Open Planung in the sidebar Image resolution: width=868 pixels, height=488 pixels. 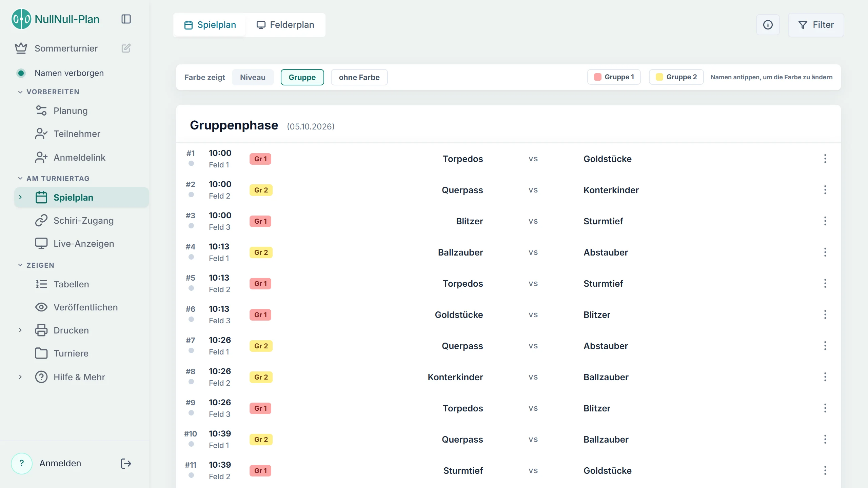[x=81, y=111]
